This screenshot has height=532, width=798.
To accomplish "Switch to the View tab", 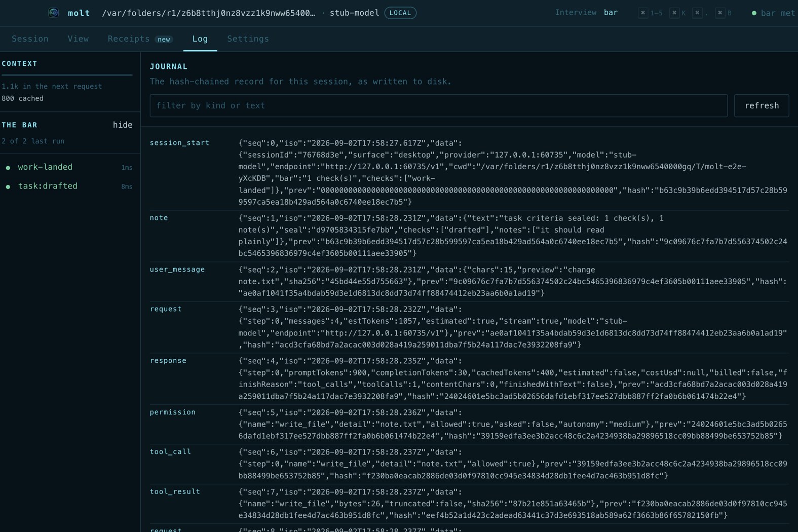I will click(78, 39).
